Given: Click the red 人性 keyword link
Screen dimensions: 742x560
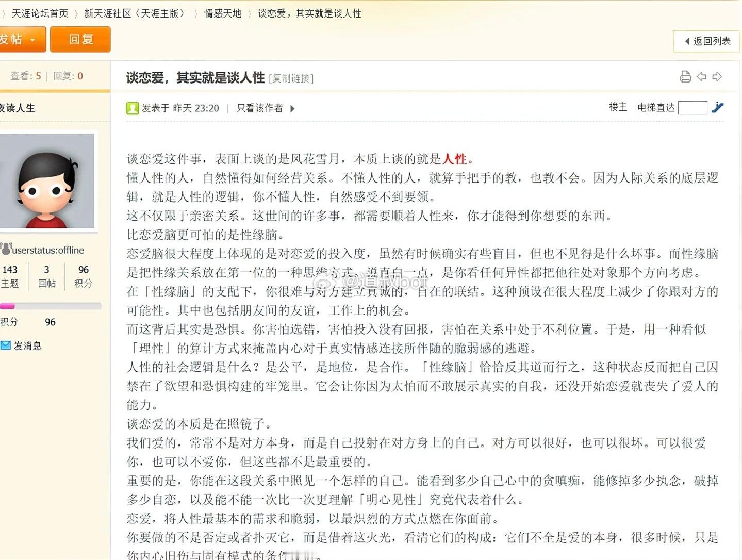Looking at the screenshot, I should [454, 159].
